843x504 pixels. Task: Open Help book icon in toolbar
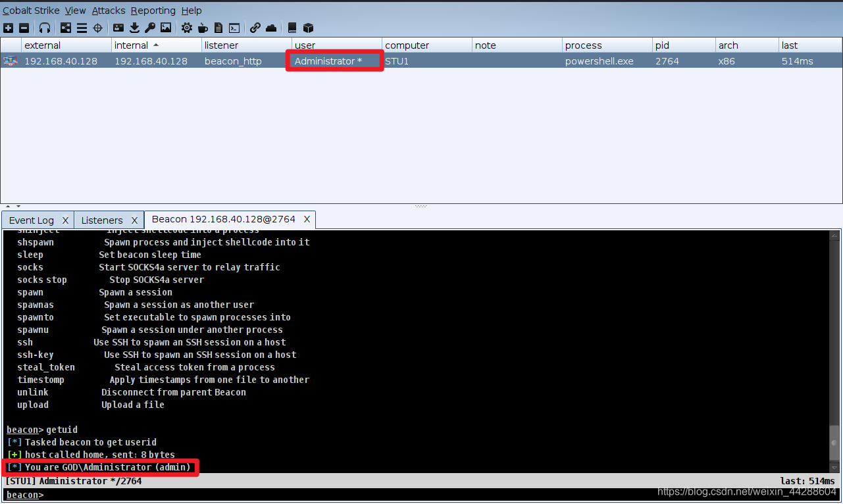point(292,28)
